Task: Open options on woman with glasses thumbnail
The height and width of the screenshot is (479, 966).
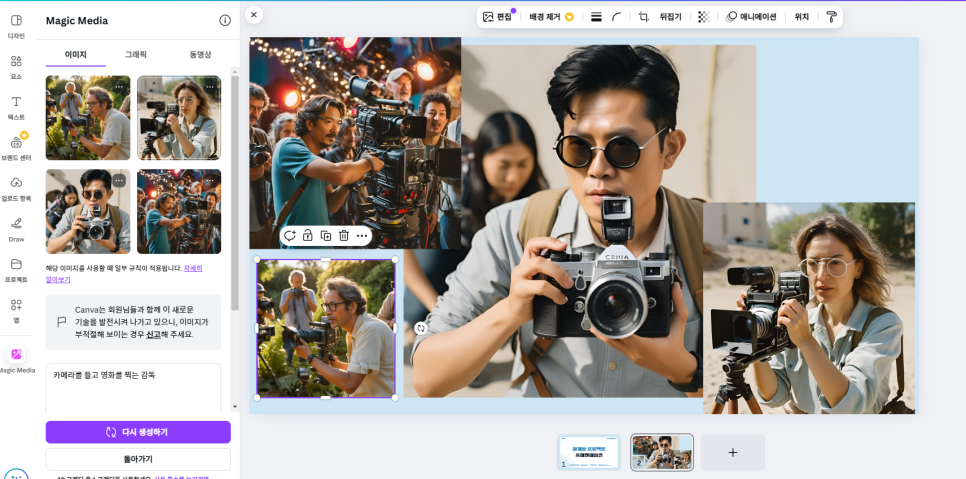Action: pos(210,87)
